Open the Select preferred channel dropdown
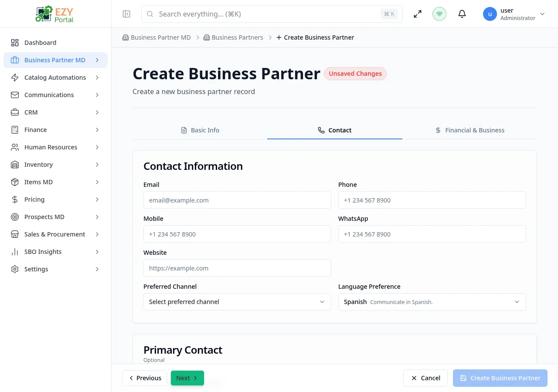Screen dimensions: 558x392 click(x=237, y=301)
